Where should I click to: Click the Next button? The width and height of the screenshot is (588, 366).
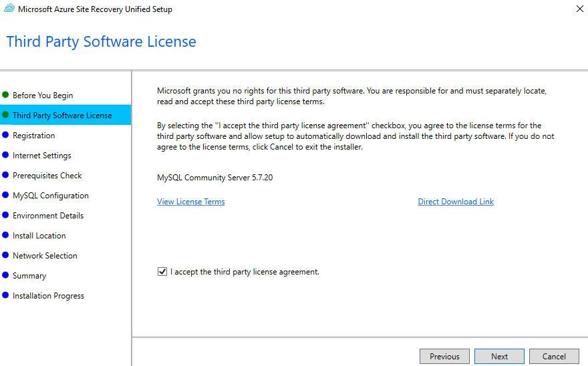tap(499, 356)
